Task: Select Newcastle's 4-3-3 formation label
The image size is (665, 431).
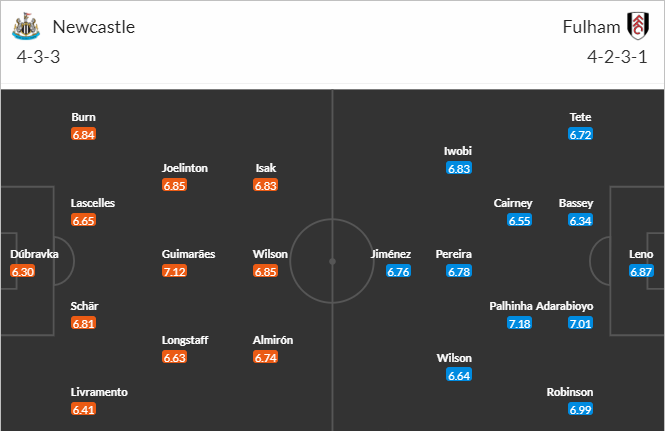Action: pyautogui.click(x=41, y=57)
